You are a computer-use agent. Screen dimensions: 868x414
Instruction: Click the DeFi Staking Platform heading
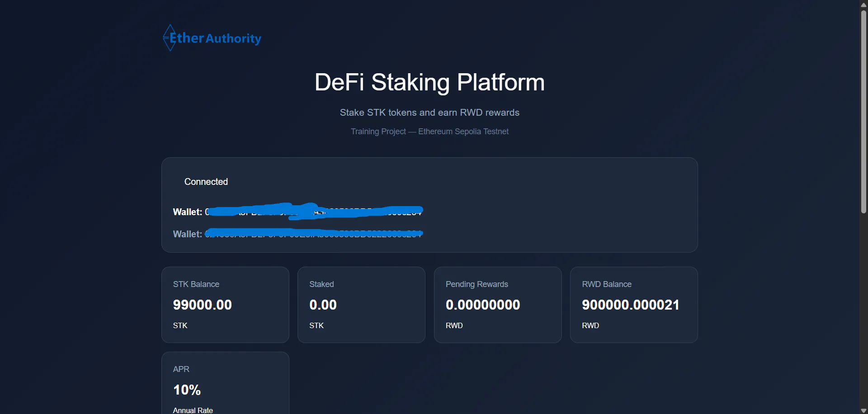[429, 82]
